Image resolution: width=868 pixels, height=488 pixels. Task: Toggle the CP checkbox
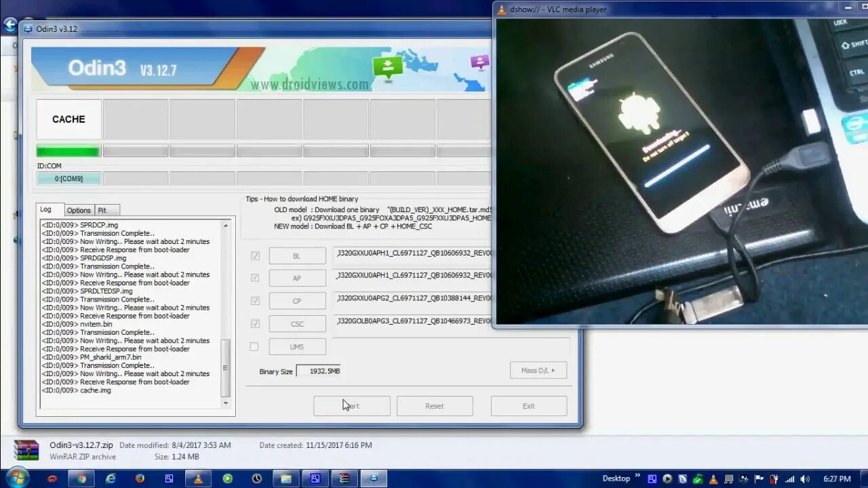pos(255,301)
